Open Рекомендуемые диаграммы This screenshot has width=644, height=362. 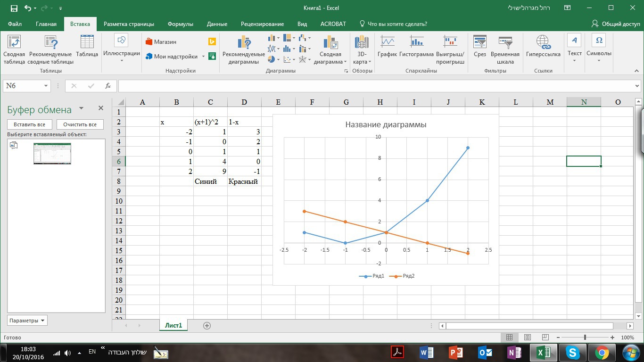click(x=244, y=50)
